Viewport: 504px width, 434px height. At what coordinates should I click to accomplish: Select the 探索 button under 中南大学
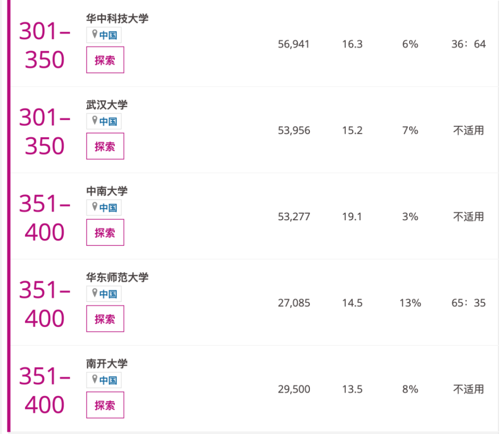(105, 232)
